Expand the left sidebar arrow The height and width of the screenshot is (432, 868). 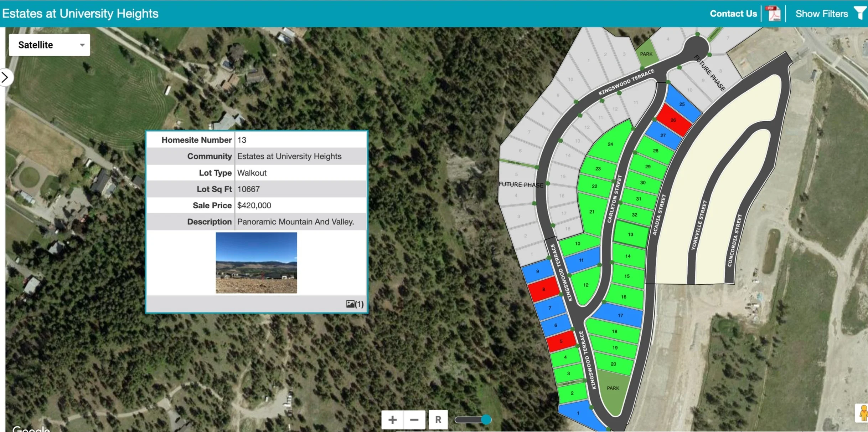coord(5,77)
